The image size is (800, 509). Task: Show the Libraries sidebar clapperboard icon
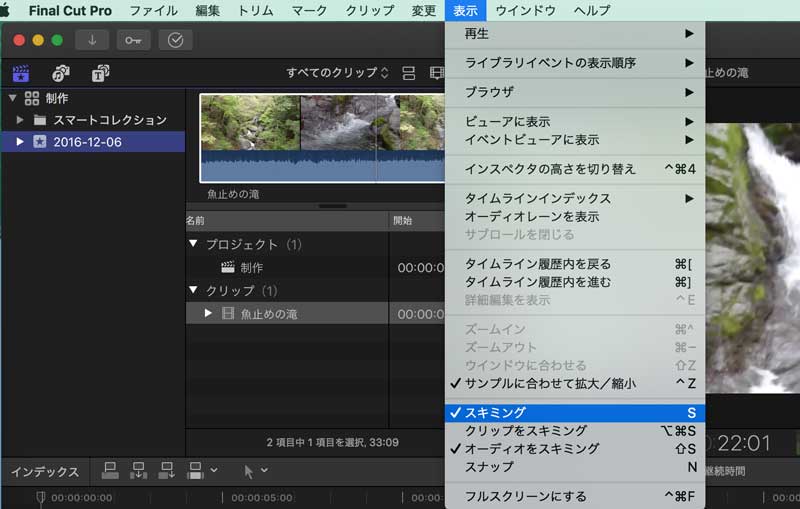tap(21, 73)
